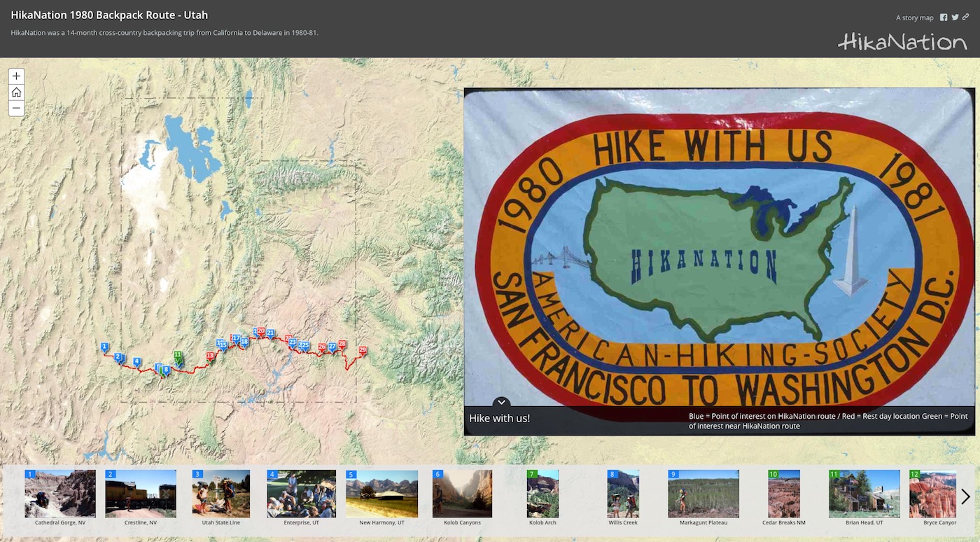Select blue map marker 17

click(x=237, y=339)
